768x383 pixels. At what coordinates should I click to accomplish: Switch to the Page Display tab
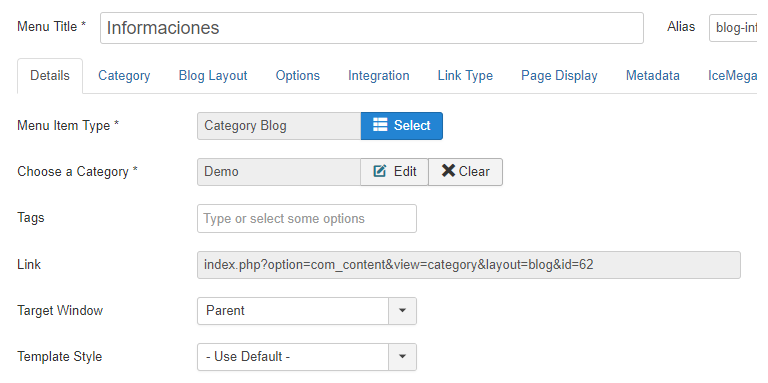(559, 76)
